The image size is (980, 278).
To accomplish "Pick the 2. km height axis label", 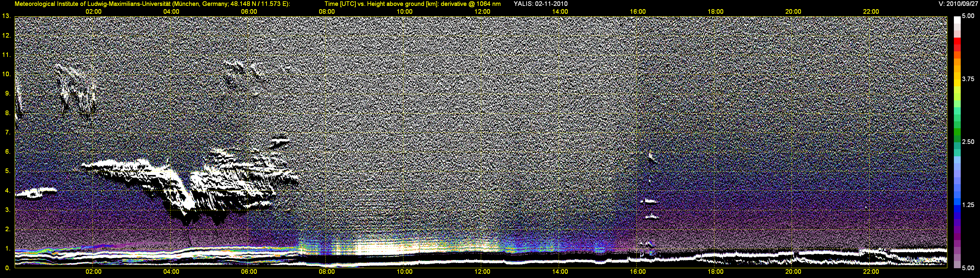I will pyautogui.click(x=7, y=229).
